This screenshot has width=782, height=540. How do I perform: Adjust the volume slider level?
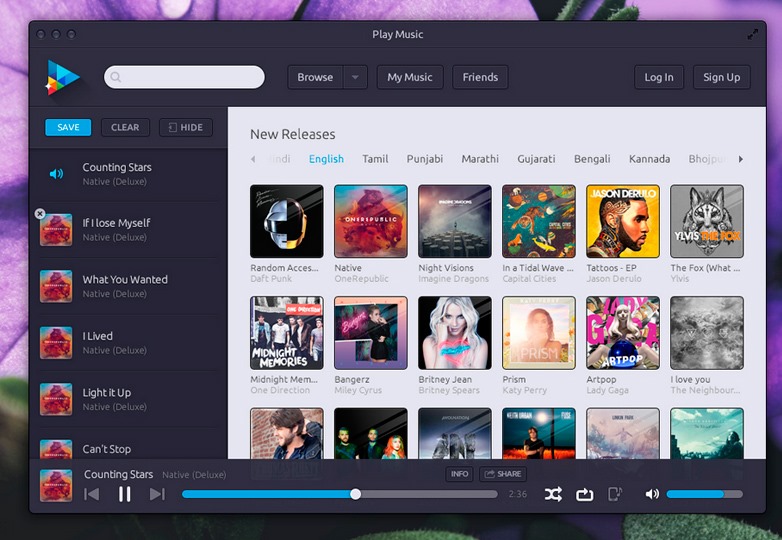(x=704, y=494)
